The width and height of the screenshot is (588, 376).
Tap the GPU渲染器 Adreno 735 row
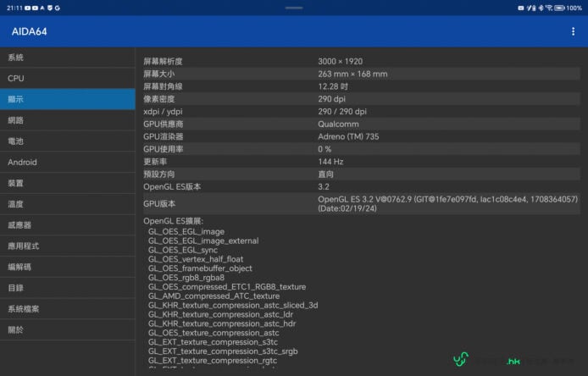click(x=361, y=136)
